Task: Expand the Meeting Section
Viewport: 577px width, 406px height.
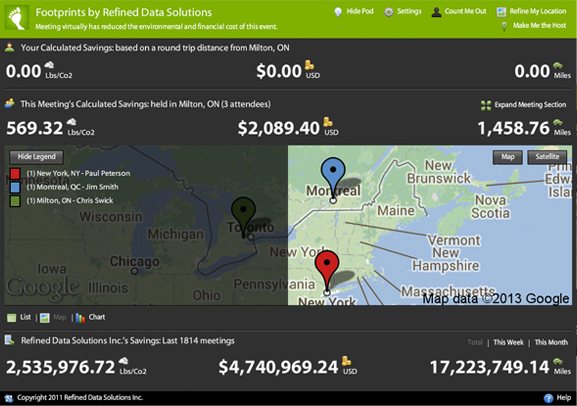Action: click(x=530, y=105)
